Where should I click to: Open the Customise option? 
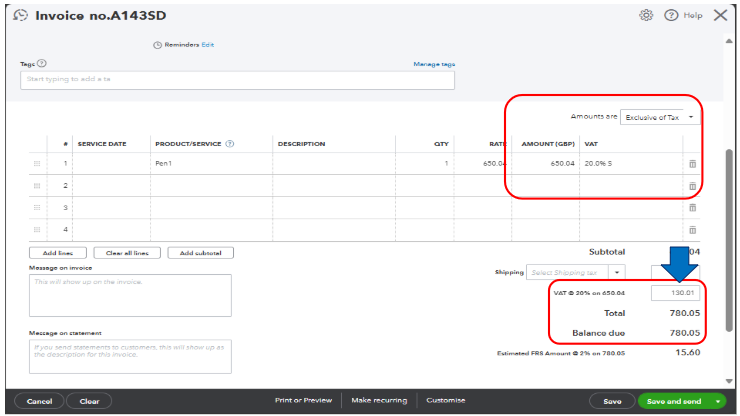[x=446, y=400]
